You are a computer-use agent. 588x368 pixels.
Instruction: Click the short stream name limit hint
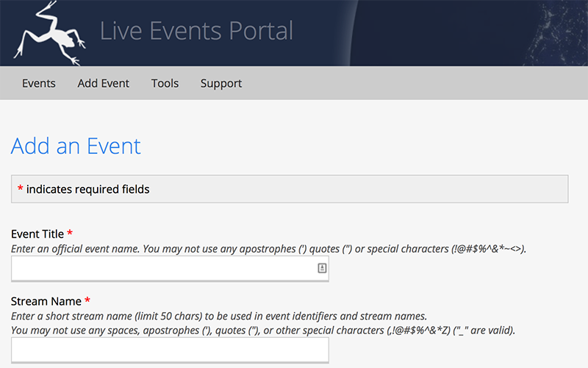[219, 316]
